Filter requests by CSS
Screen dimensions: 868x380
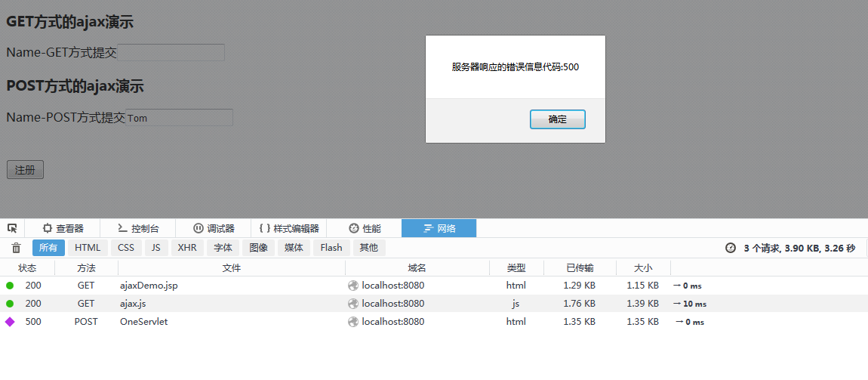(126, 248)
